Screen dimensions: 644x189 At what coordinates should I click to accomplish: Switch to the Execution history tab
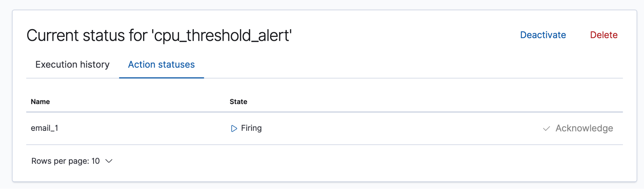[x=72, y=65]
